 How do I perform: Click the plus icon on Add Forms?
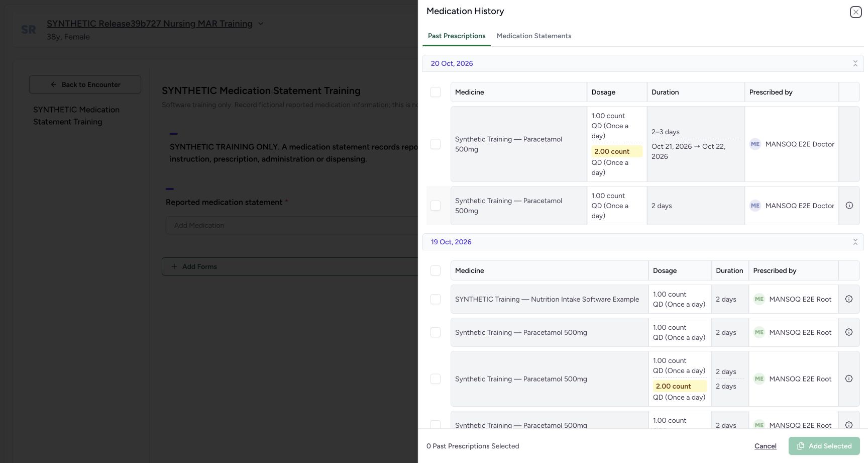coord(174,266)
